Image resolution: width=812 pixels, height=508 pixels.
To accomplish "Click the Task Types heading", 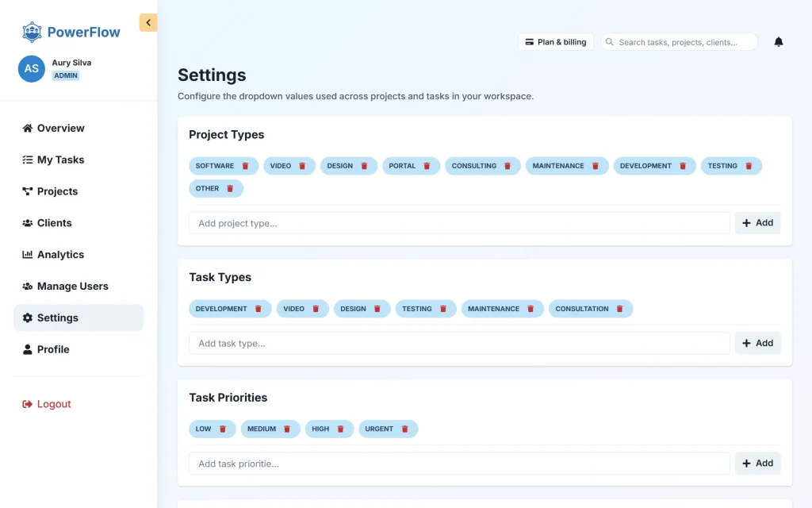I will [x=220, y=277].
